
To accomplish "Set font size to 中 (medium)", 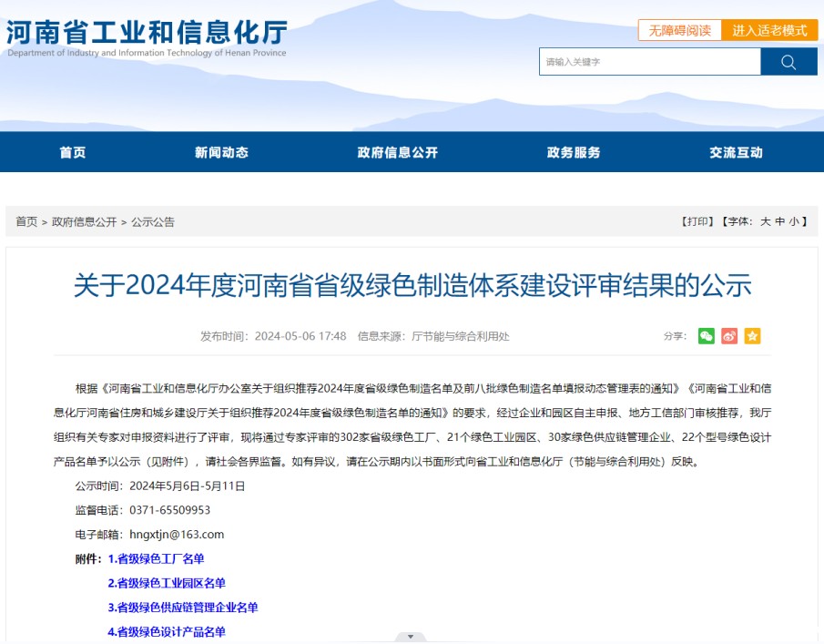I will click(780, 221).
